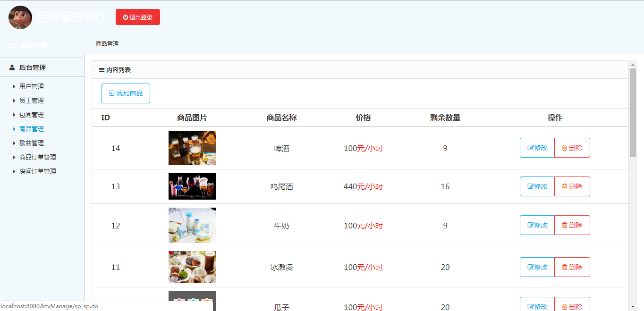This screenshot has width=644, height=311.
Task: Modify the 冰激凌 product entry
Action: [537, 267]
